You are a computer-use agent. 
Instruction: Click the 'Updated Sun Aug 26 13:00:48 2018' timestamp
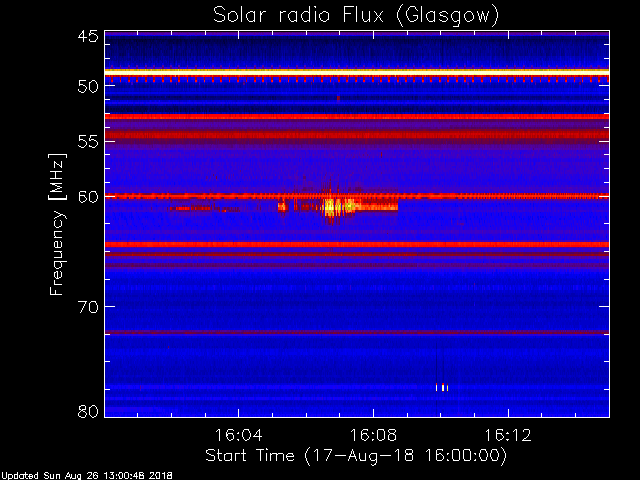click(x=87, y=476)
